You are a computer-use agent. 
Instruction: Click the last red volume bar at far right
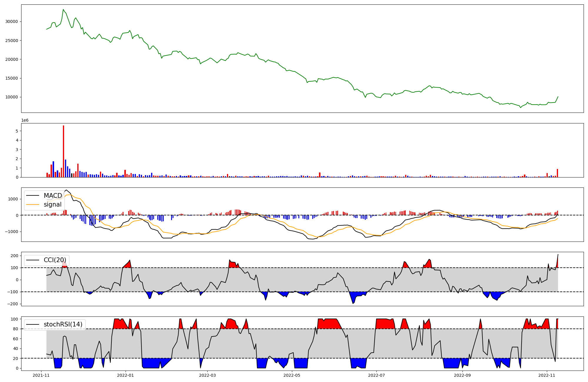click(557, 173)
